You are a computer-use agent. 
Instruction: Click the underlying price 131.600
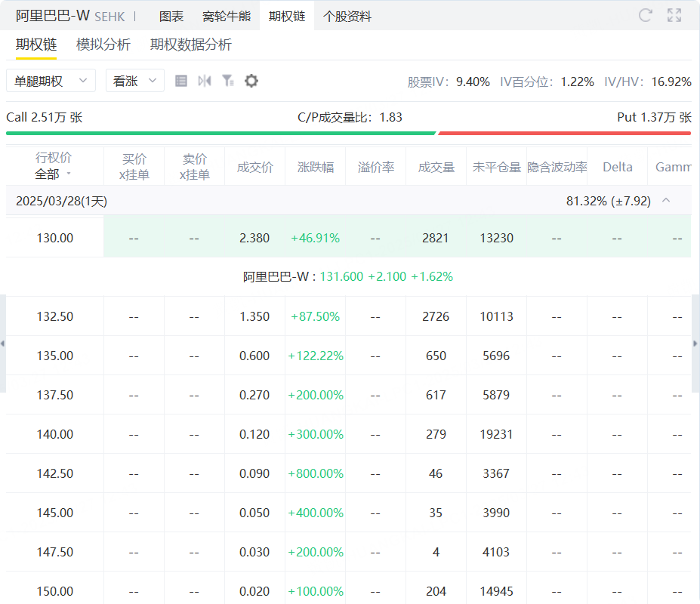point(341,277)
